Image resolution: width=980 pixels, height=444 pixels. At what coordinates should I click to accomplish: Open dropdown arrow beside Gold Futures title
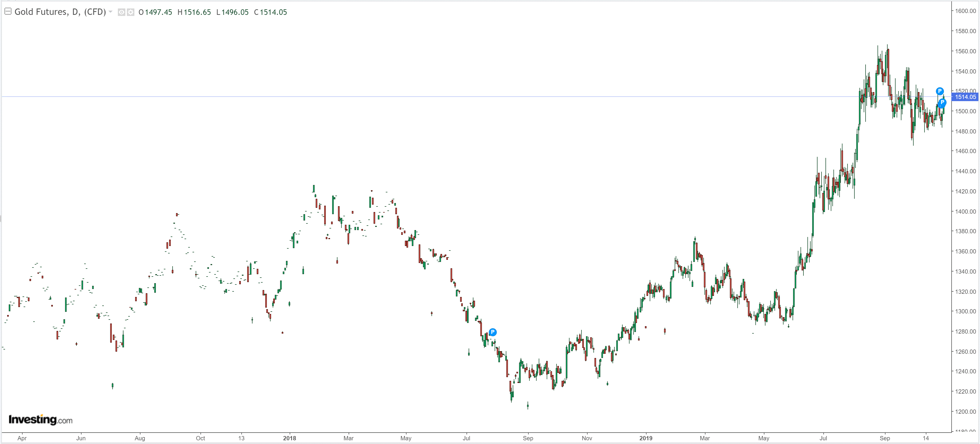111,12
